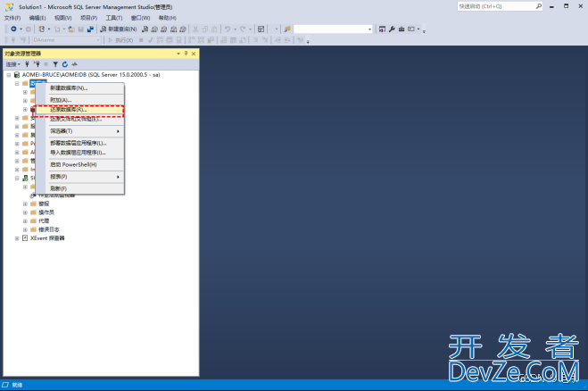Open the find text combo box dropdown
Screen dimensions: 588x391
(369, 29)
